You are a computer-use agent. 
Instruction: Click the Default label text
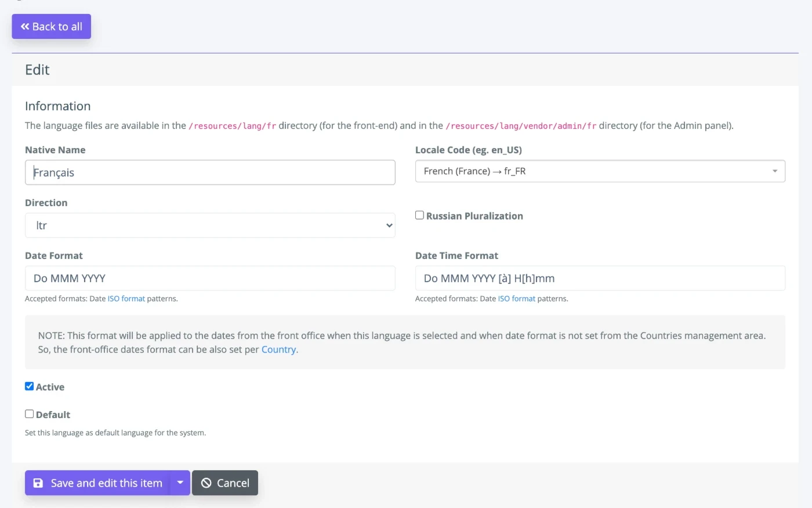pyautogui.click(x=53, y=415)
